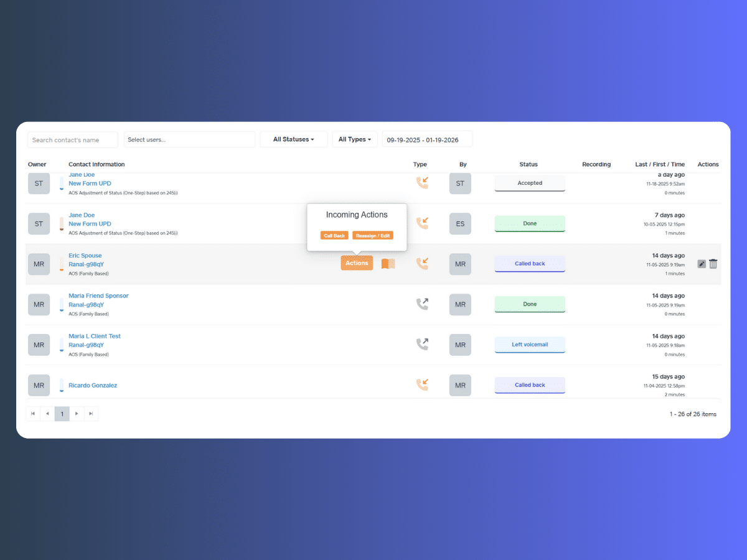The height and width of the screenshot is (560, 747).
Task: Expand the All Statuses filter dropdown
Action: point(293,139)
